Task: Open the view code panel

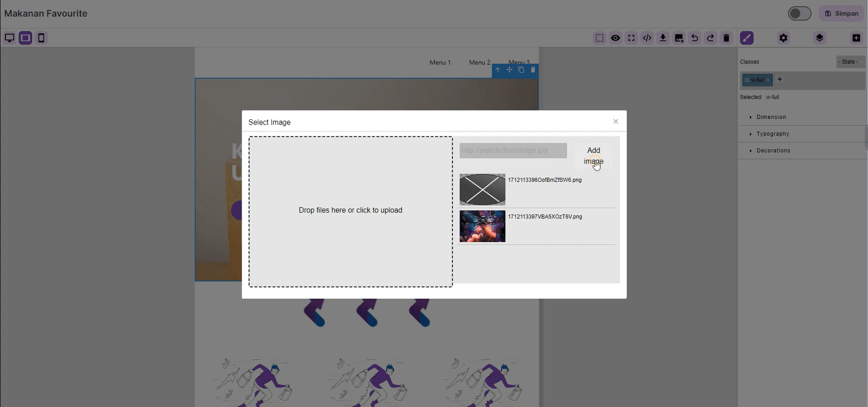Action: point(647,38)
